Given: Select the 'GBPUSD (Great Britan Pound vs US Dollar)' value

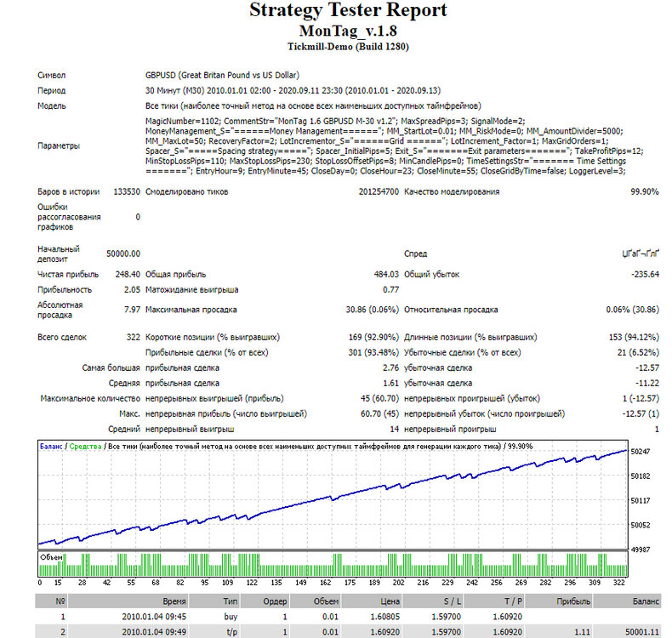Looking at the screenshot, I should pyautogui.click(x=222, y=76).
